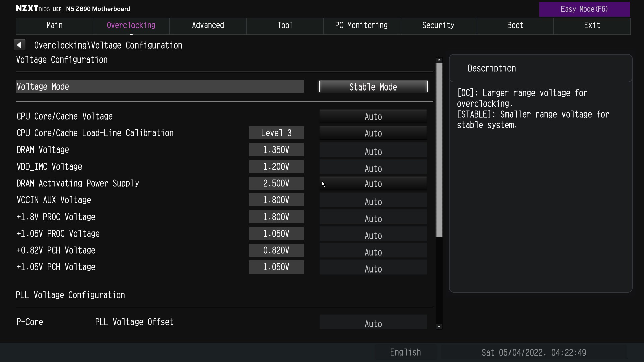The height and width of the screenshot is (362, 644).
Task: Click the 2.500V value
Action: click(276, 183)
